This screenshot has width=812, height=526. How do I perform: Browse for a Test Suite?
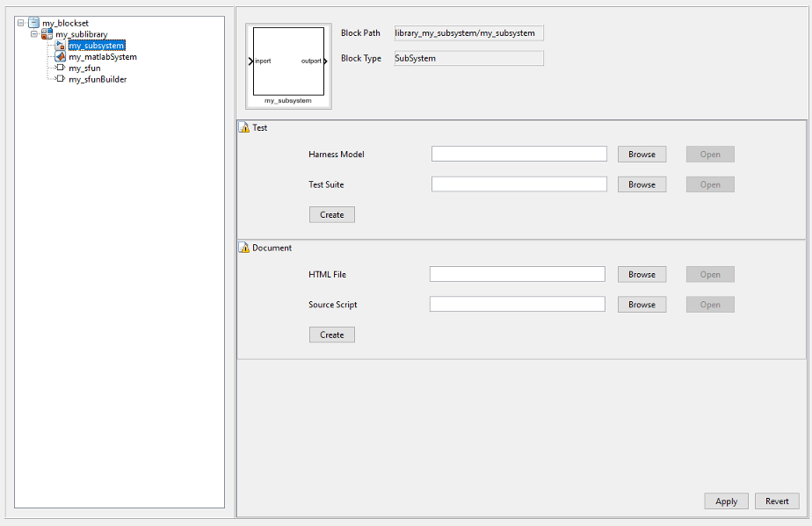pyautogui.click(x=642, y=184)
